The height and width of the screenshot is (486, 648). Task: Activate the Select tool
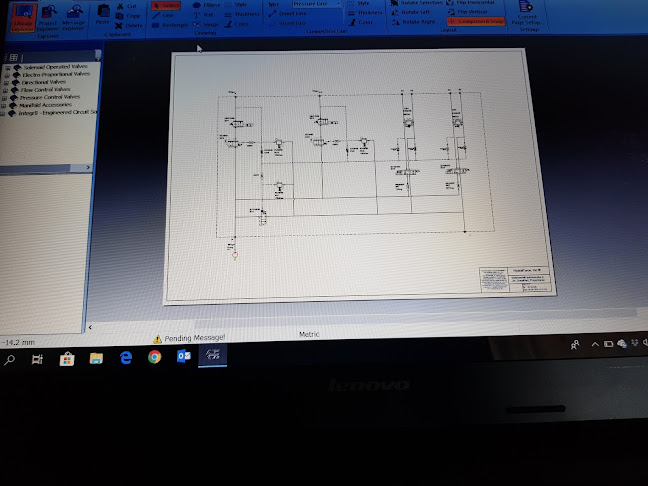tap(166, 5)
